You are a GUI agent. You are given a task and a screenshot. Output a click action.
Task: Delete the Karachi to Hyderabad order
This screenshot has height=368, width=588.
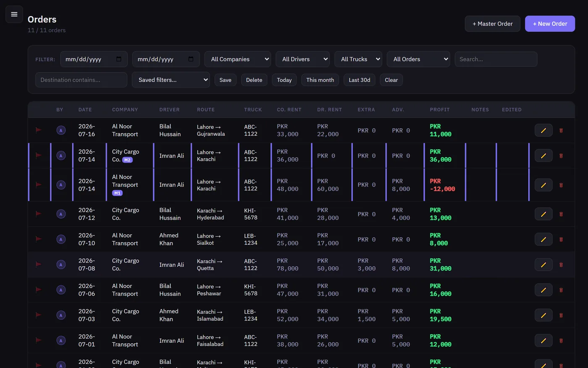click(x=561, y=214)
